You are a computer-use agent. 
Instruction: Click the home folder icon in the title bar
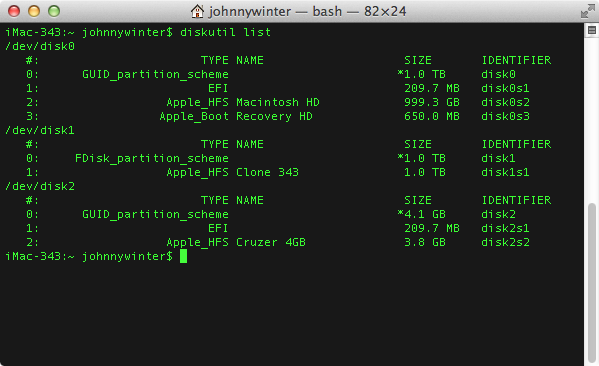[197, 11]
